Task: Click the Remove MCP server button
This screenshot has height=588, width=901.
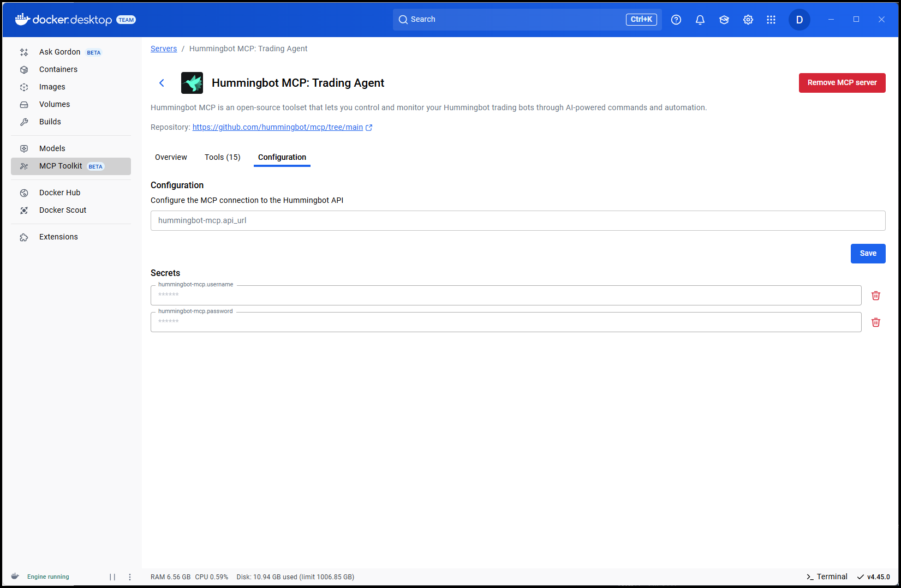Action: tap(842, 82)
